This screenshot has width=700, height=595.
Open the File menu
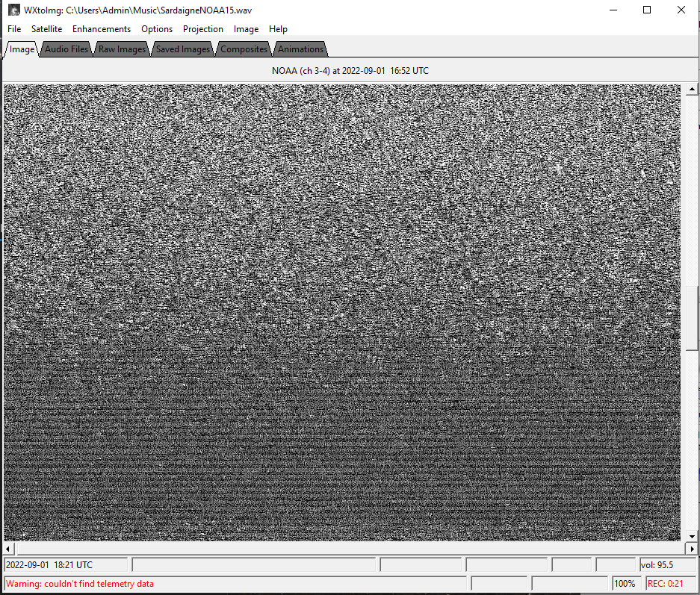pyautogui.click(x=14, y=29)
